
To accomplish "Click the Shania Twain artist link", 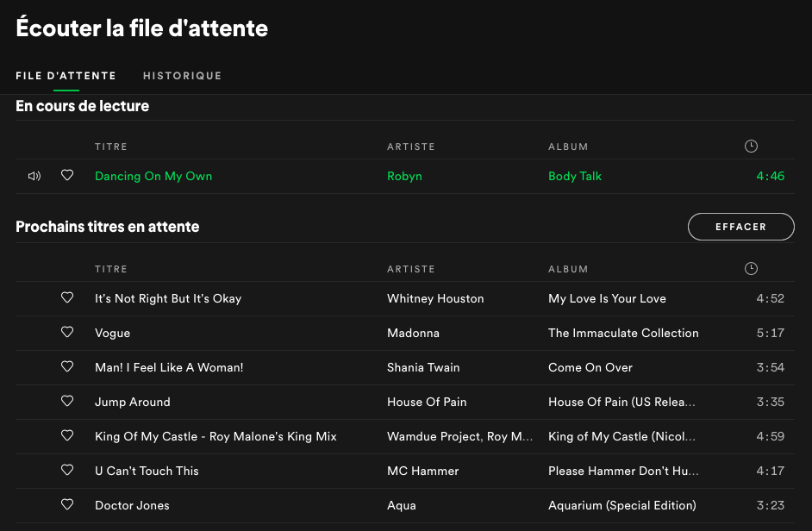I will 423,367.
